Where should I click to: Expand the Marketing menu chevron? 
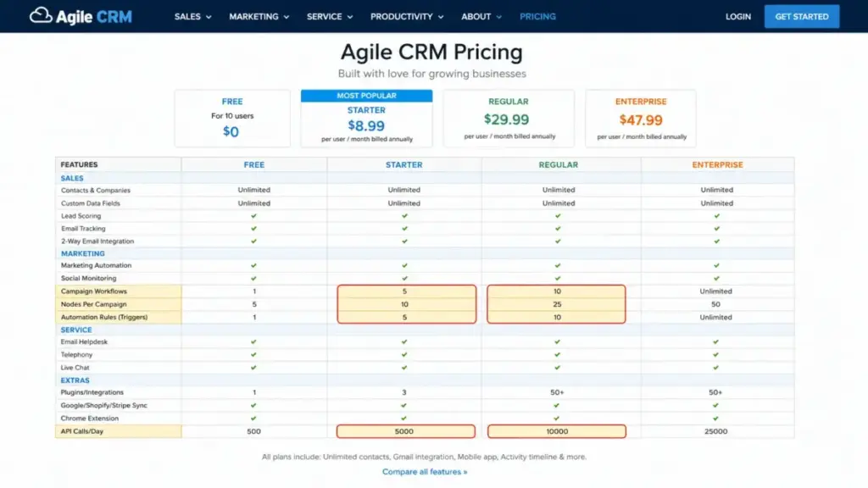point(287,17)
